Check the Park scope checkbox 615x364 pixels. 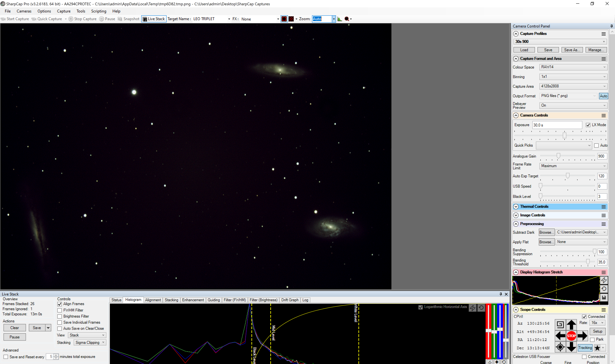[x=592, y=340]
